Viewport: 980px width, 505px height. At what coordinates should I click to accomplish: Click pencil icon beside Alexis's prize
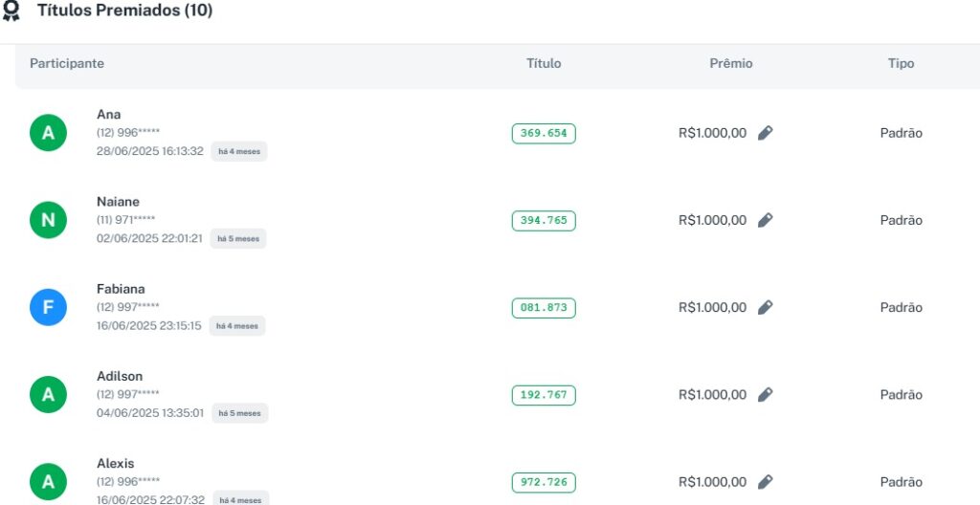pos(765,481)
